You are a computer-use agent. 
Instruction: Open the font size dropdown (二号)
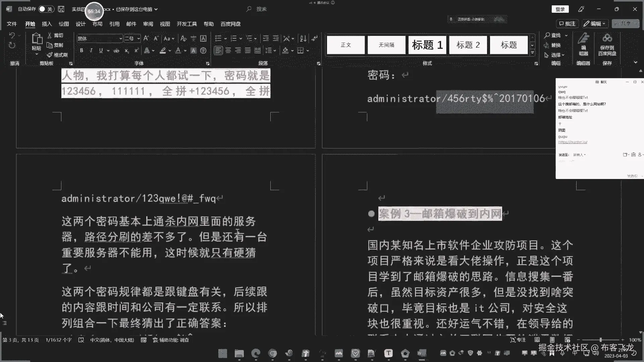(x=138, y=39)
